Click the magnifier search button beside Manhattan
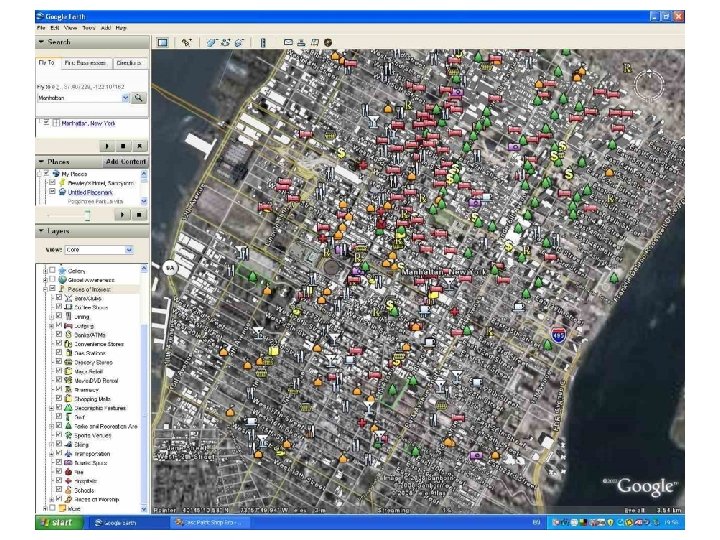This screenshot has height=540, width=720. click(x=138, y=98)
